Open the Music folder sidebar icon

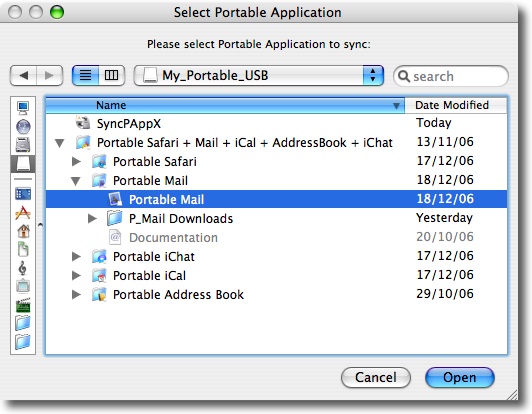22,268
